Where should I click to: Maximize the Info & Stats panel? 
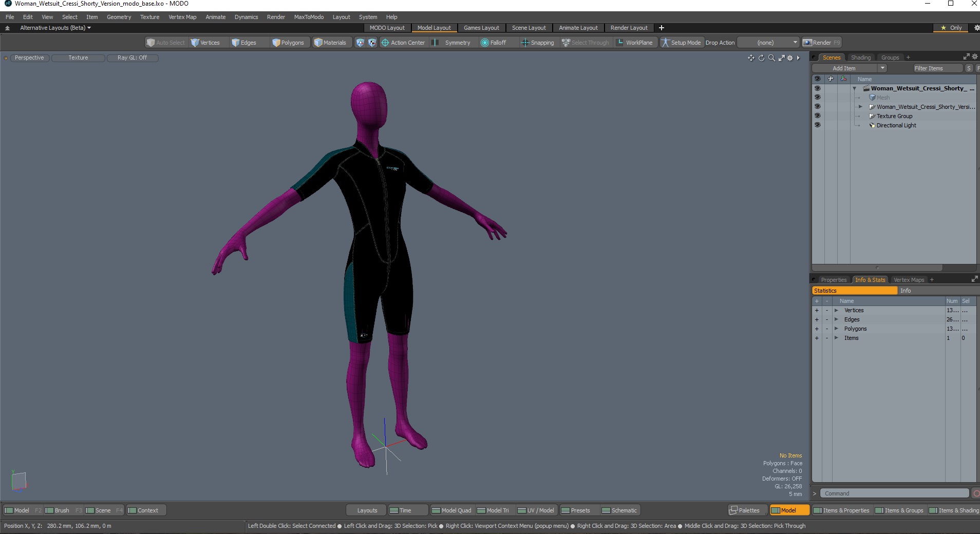pos(974,279)
